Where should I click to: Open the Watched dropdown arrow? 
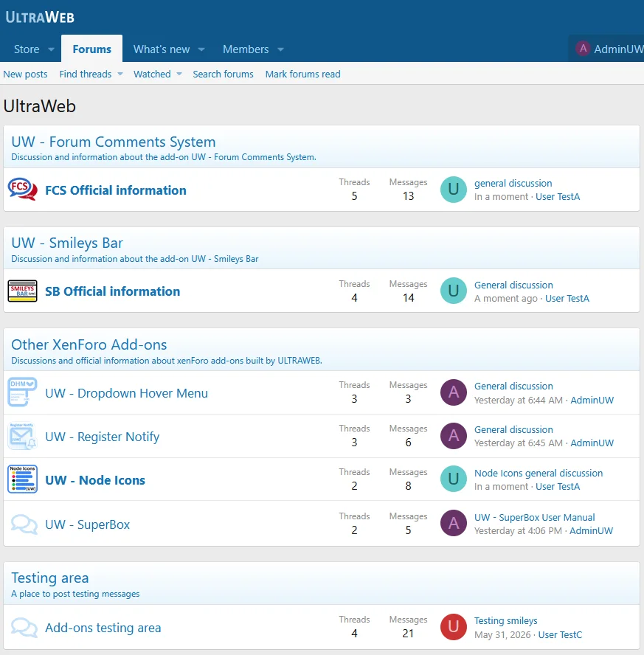point(179,74)
